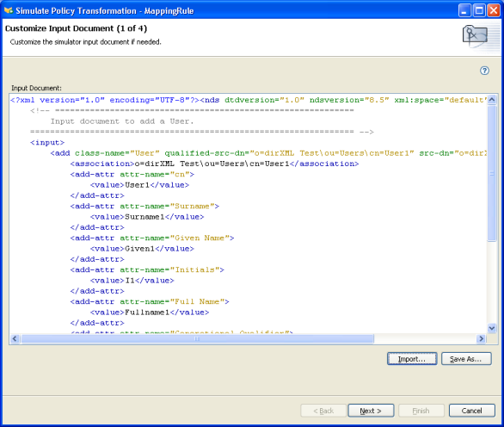This screenshot has width=504, height=427.
Task: Maximize the Simulate Policy Transformation window
Action: [x=479, y=10]
